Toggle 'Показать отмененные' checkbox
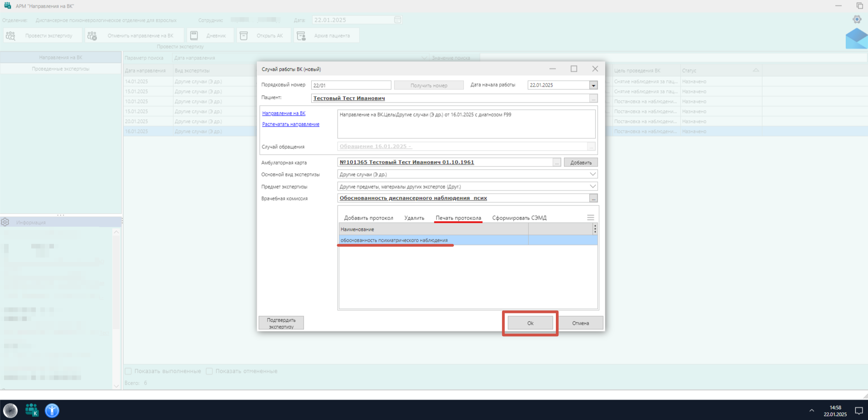 [209, 371]
